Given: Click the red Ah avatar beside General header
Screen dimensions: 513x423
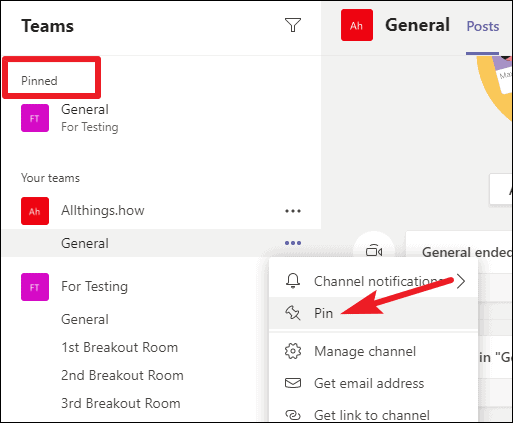Looking at the screenshot, I should pyautogui.click(x=357, y=25).
